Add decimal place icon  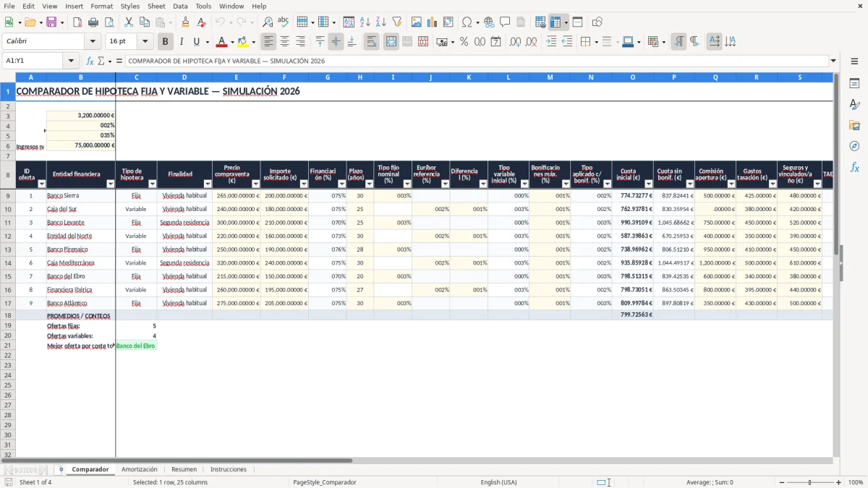click(x=516, y=42)
